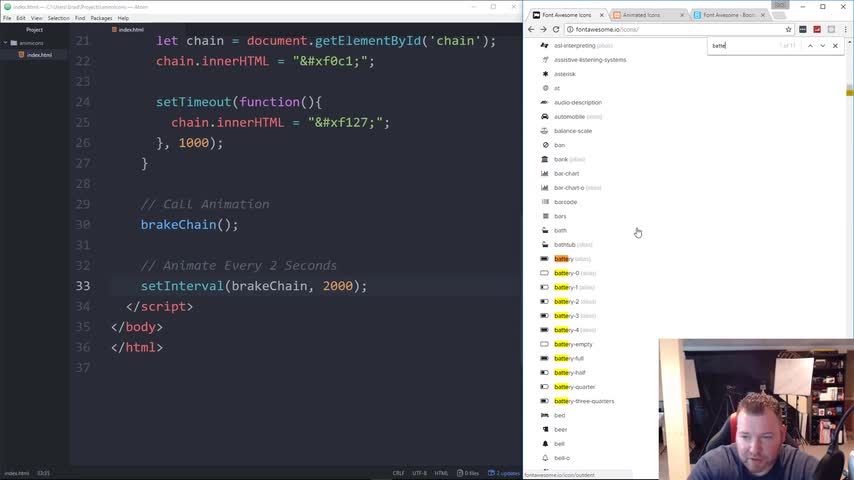Screen dimensions: 854x480
Task: Jump to previous find result
Action: click(x=810, y=46)
